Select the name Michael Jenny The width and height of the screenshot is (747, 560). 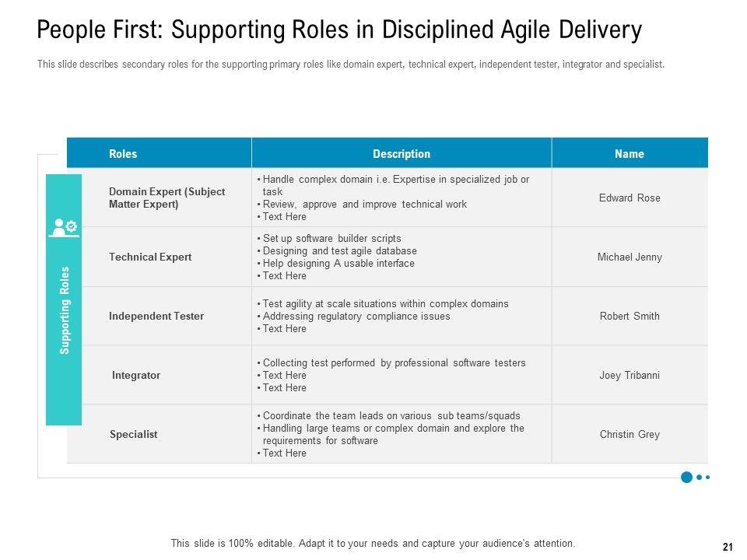coord(630,257)
